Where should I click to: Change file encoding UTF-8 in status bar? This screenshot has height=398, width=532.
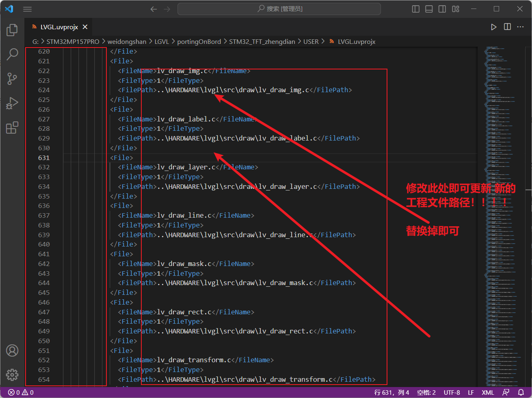[x=452, y=393]
